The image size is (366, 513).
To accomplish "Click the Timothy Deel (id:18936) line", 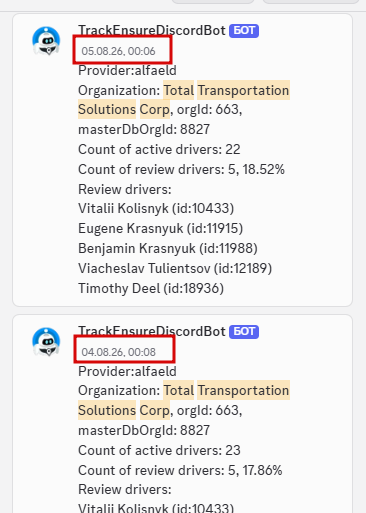I will [x=151, y=288].
